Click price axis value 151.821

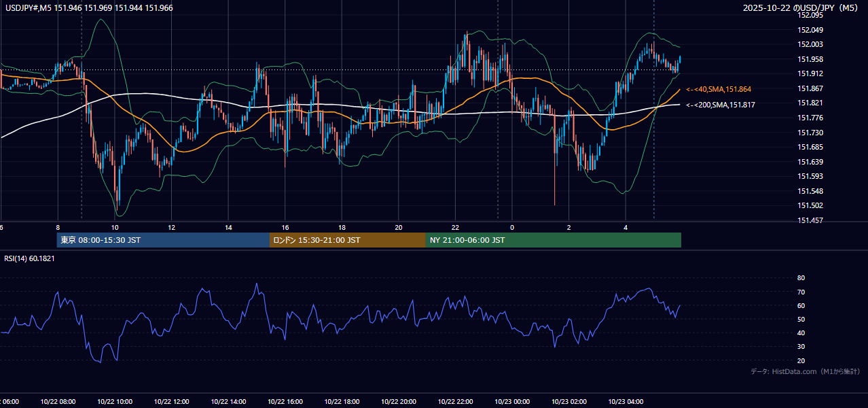tap(810, 103)
